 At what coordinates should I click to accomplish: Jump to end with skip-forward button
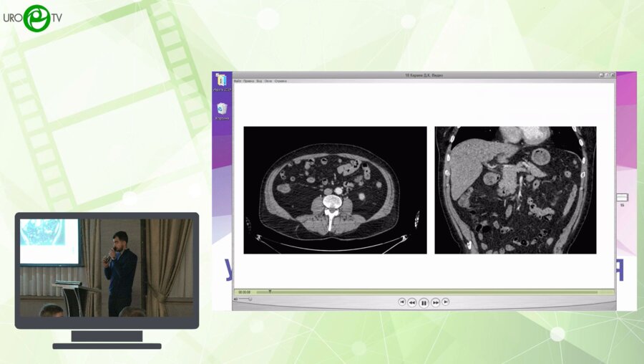tap(445, 302)
